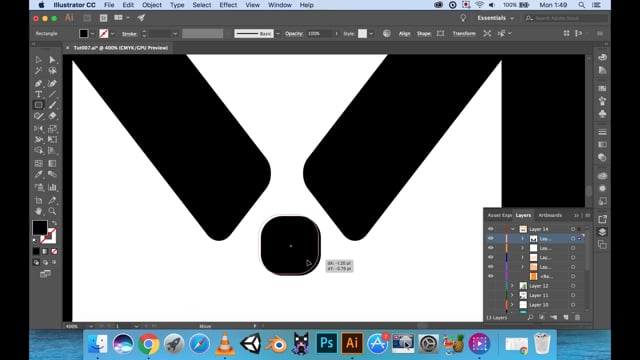
Task: Select the Type tool
Action: [38, 94]
